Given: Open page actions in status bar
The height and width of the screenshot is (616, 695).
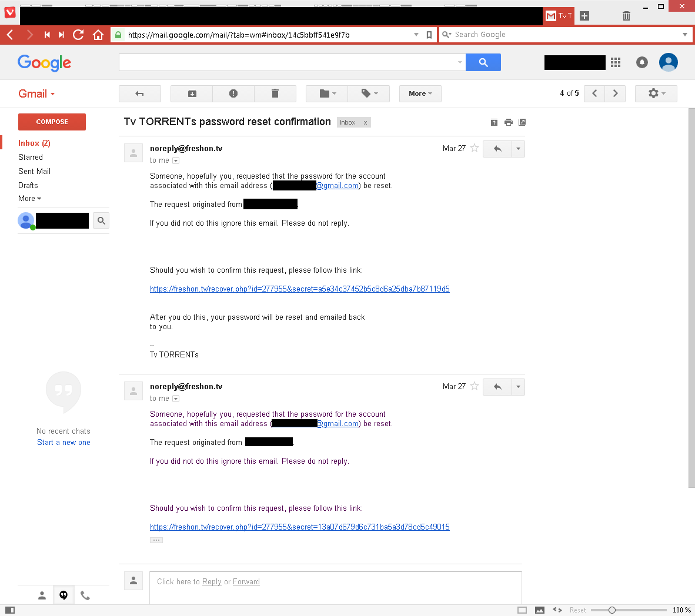Looking at the screenshot, I should [557, 610].
